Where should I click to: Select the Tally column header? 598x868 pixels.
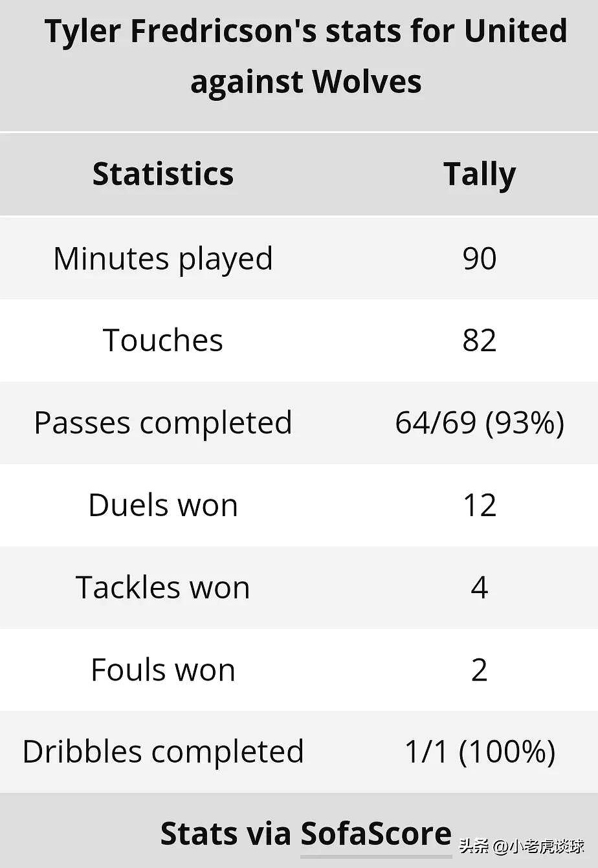pyautogui.click(x=480, y=175)
